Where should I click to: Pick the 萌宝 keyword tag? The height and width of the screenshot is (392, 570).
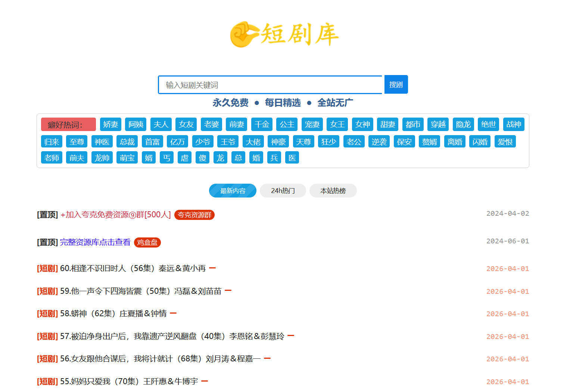[x=127, y=158]
